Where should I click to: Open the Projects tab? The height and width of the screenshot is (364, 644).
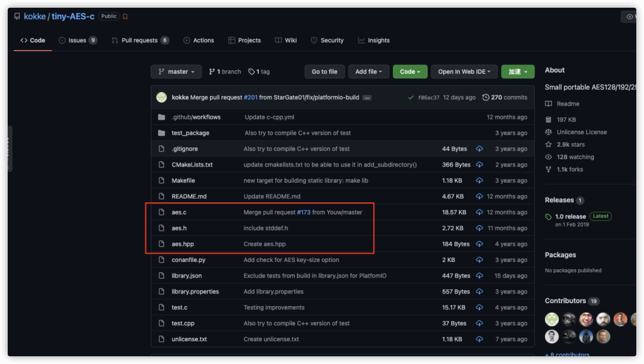coord(245,40)
